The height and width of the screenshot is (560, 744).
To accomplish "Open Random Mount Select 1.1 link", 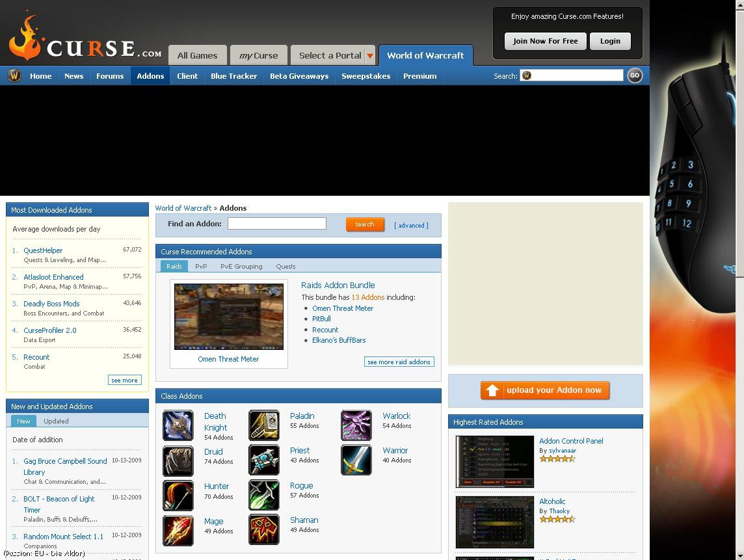I will tap(64, 537).
